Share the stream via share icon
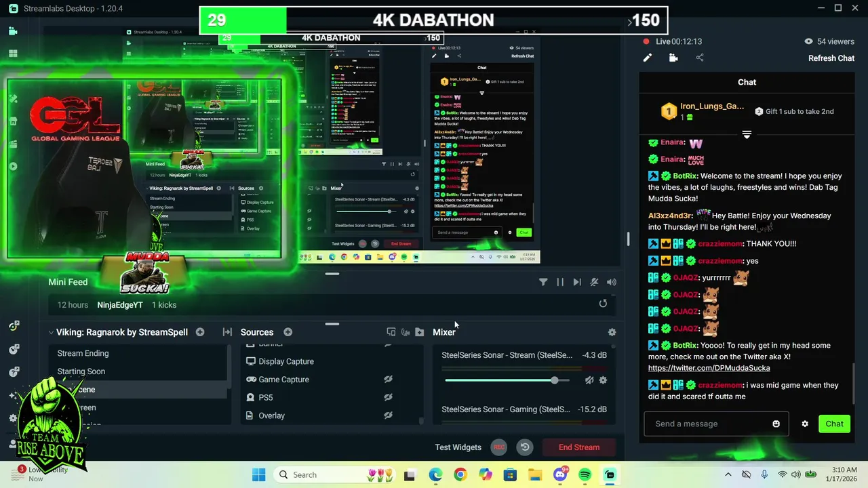This screenshot has height=488, width=868. pos(699,58)
